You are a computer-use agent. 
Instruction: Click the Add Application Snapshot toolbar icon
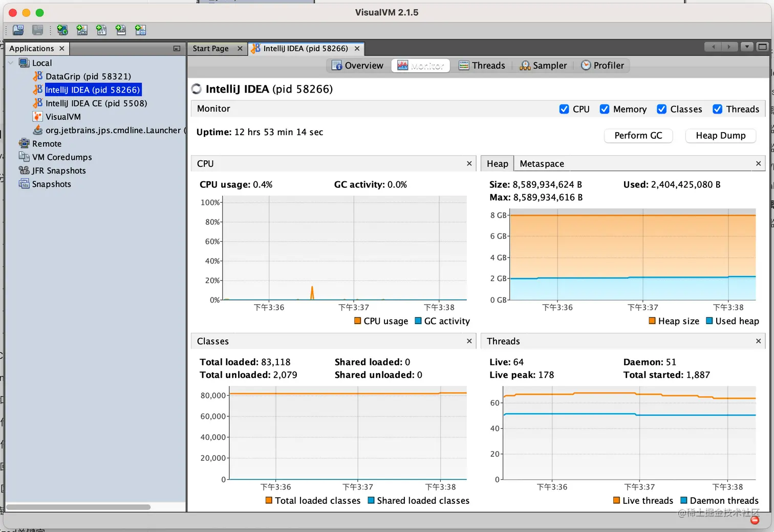(x=140, y=30)
